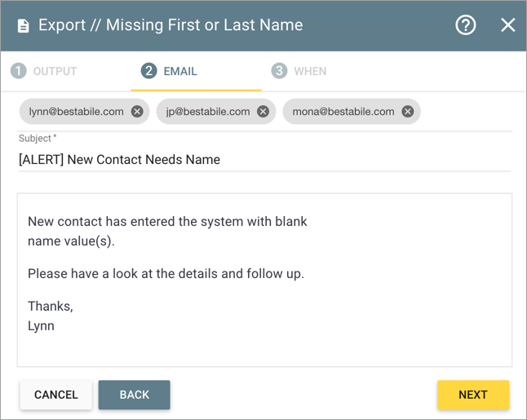Image resolution: width=527 pixels, height=420 pixels.
Task: Remove mona@bestabile.com recipient chip
Action: 407,112
